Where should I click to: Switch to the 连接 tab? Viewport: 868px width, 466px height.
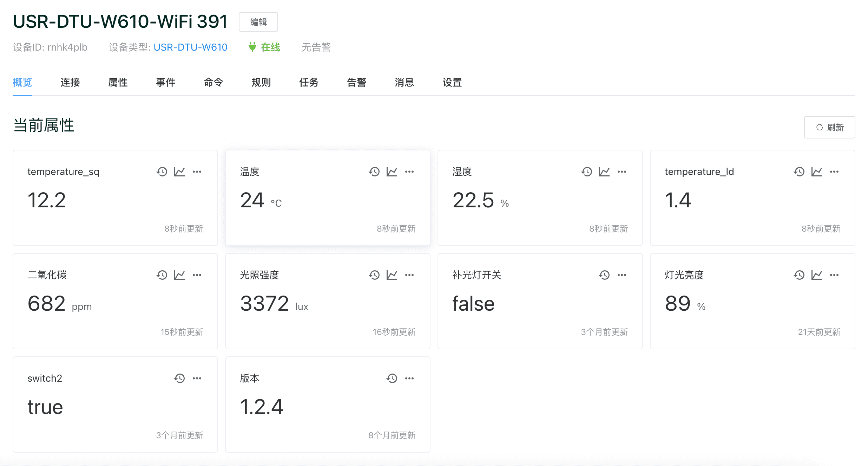(70, 82)
